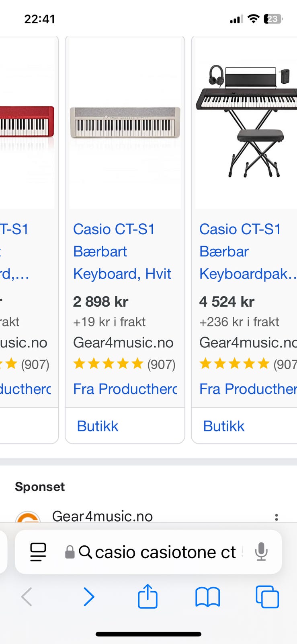297x644 pixels.
Task: Open the Safari bookmarks icon
Action: pos(207,597)
